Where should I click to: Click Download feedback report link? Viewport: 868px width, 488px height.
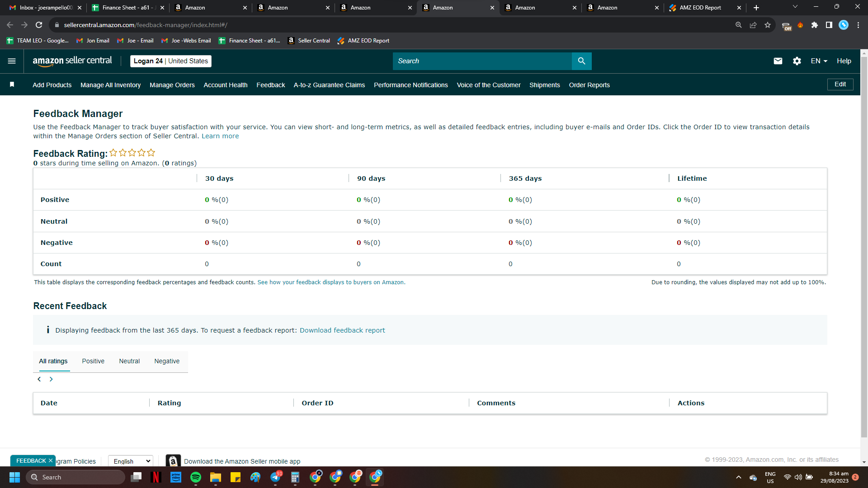click(x=342, y=330)
